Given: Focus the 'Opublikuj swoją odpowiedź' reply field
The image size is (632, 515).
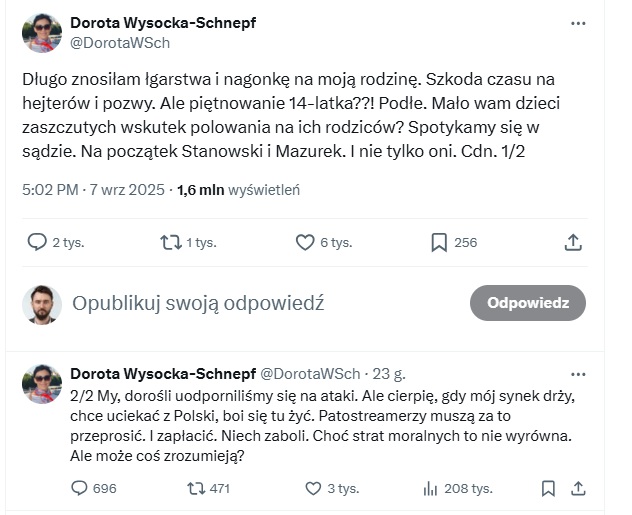Looking at the screenshot, I should [196, 303].
